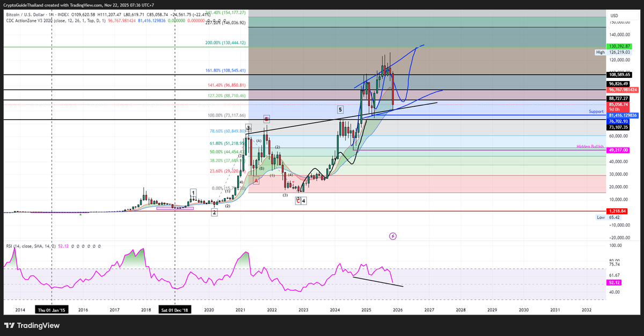
Task: Click the 2021 label on time axis
Action: pyautogui.click(x=240, y=310)
